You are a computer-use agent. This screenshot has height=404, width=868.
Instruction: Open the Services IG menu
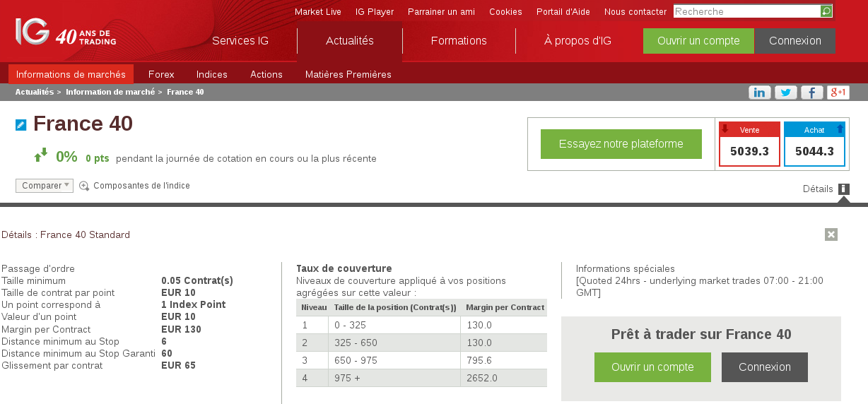[240, 40]
